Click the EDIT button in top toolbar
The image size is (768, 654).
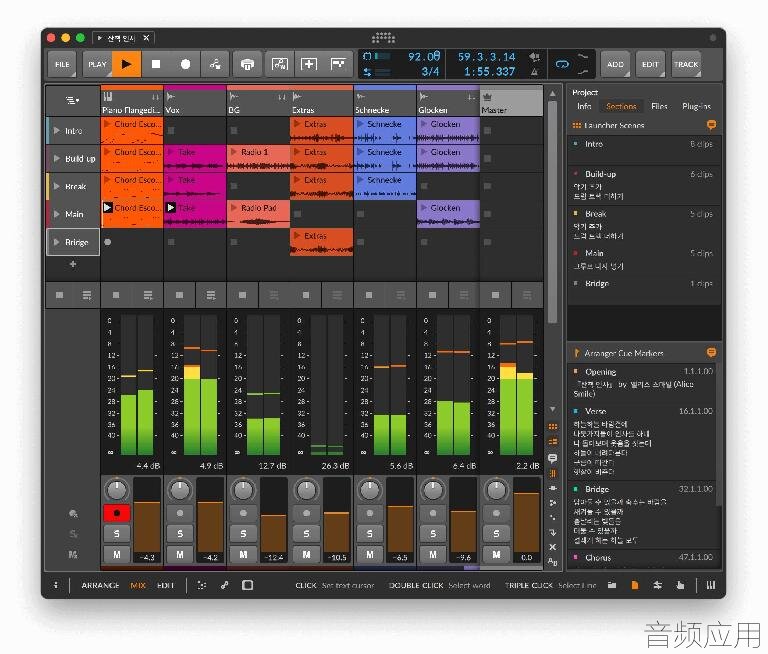tap(650, 64)
